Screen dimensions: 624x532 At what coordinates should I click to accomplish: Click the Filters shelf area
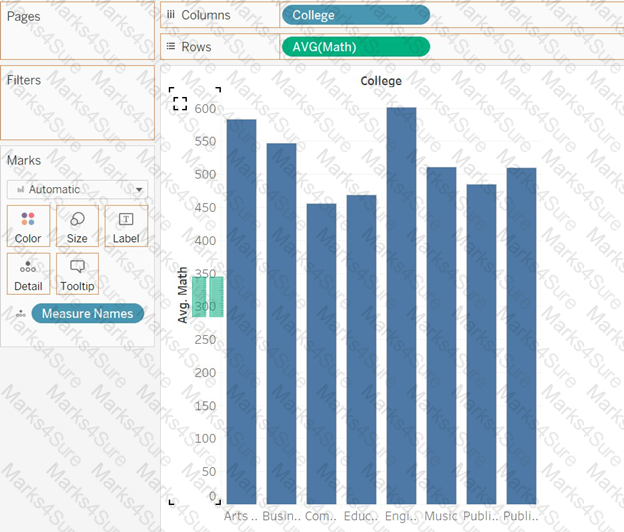click(x=78, y=103)
